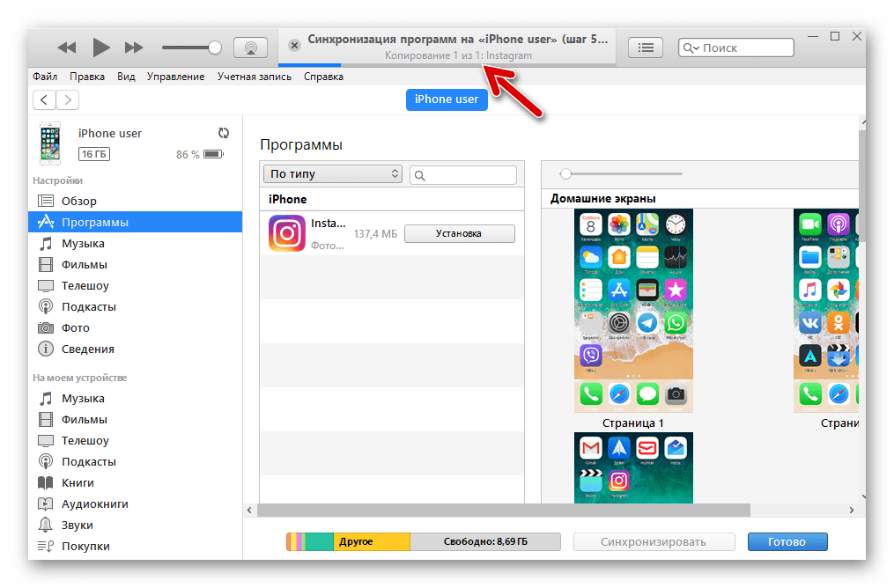Select Подкасты under Настройки
This screenshot has width=894, height=588.
135,306
